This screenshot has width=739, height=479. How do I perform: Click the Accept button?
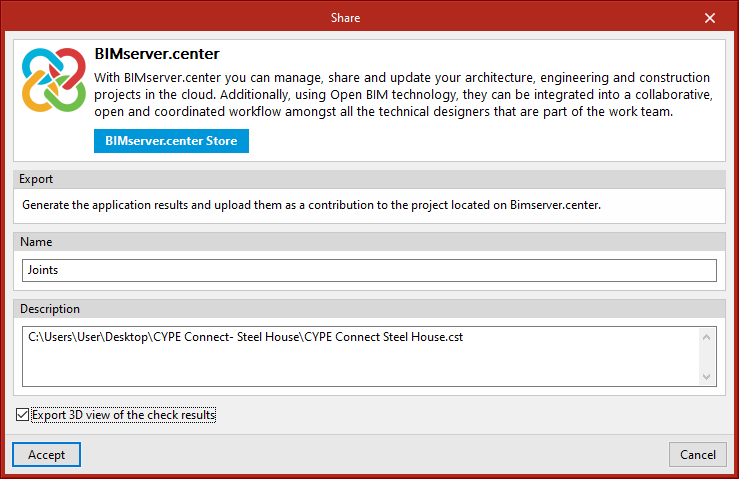(x=46, y=454)
